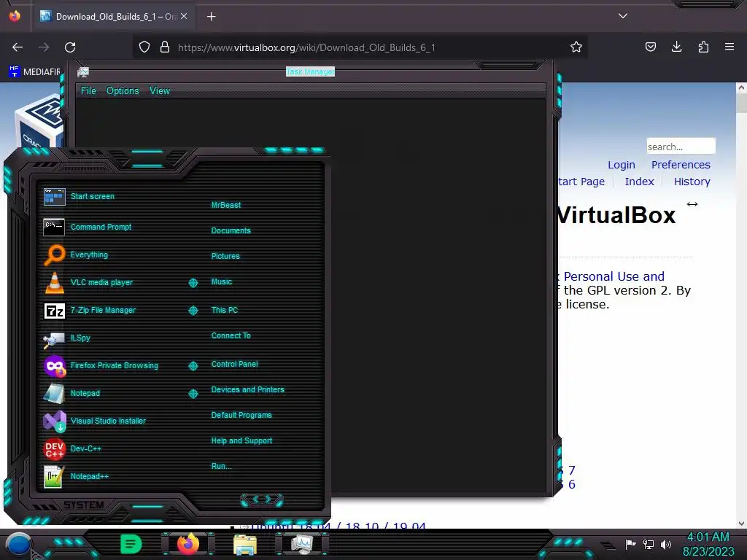The image size is (747, 560).
Task: Bookmark this page with the star
Action: point(576,47)
